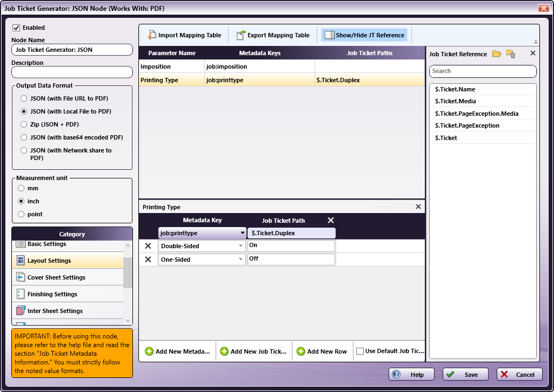Toggle the Show/Hide JT Reference button
Image resolution: width=554 pixels, height=392 pixels.
point(364,35)
